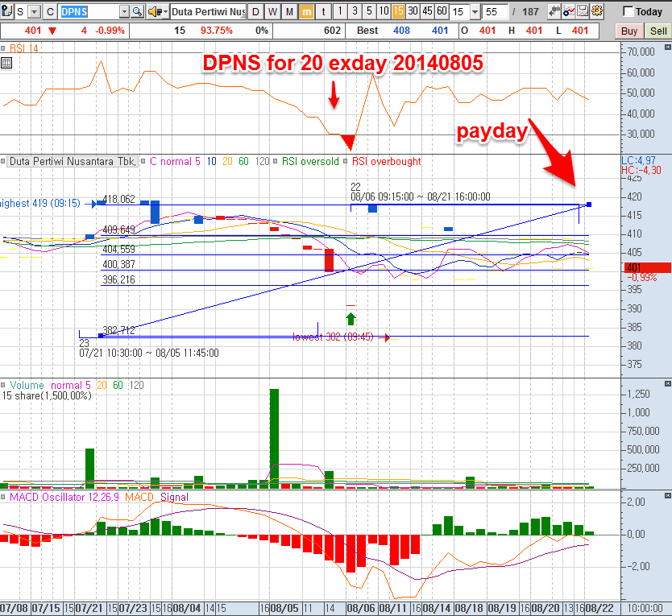
Task: Switch to Monthly chart with M button
Action: pyautogui.click(x=290, y=11)
